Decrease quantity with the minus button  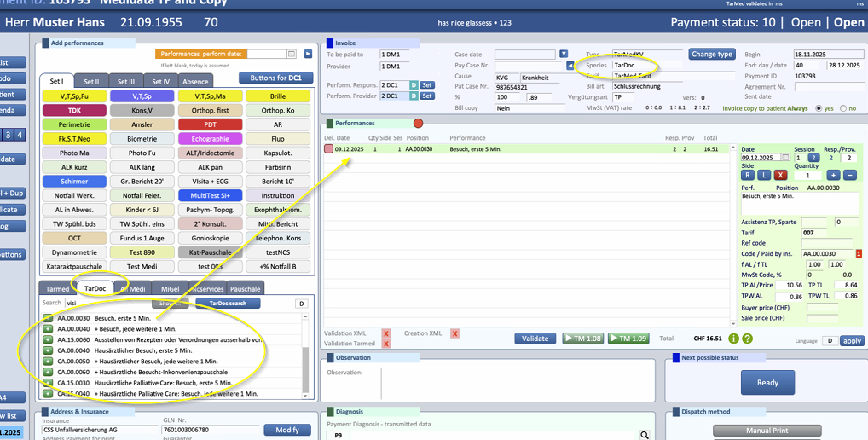pos(850,175)
